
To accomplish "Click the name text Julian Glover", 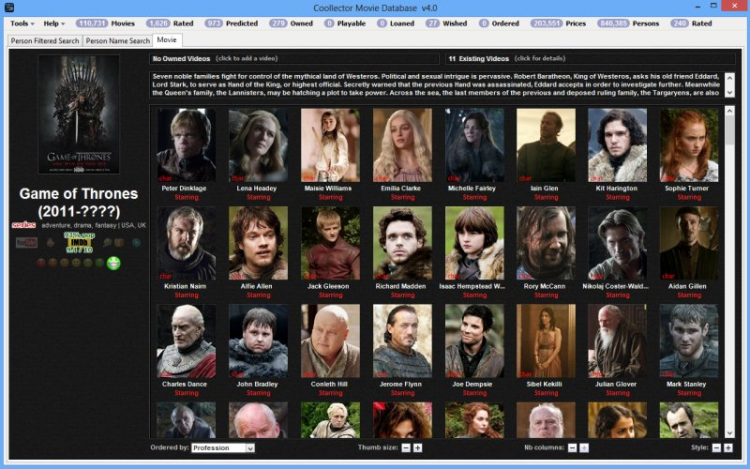I will point(616,384).
